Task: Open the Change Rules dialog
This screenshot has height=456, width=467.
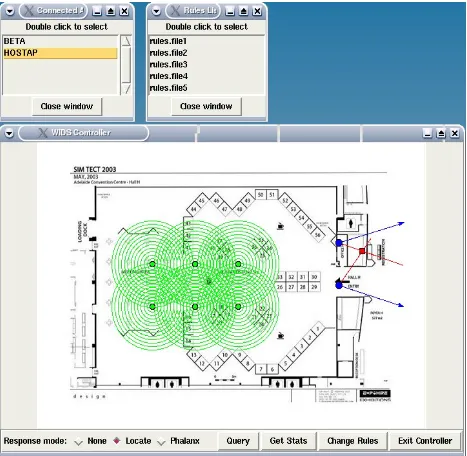Action: pyautogui.click(x=353, y=441)
